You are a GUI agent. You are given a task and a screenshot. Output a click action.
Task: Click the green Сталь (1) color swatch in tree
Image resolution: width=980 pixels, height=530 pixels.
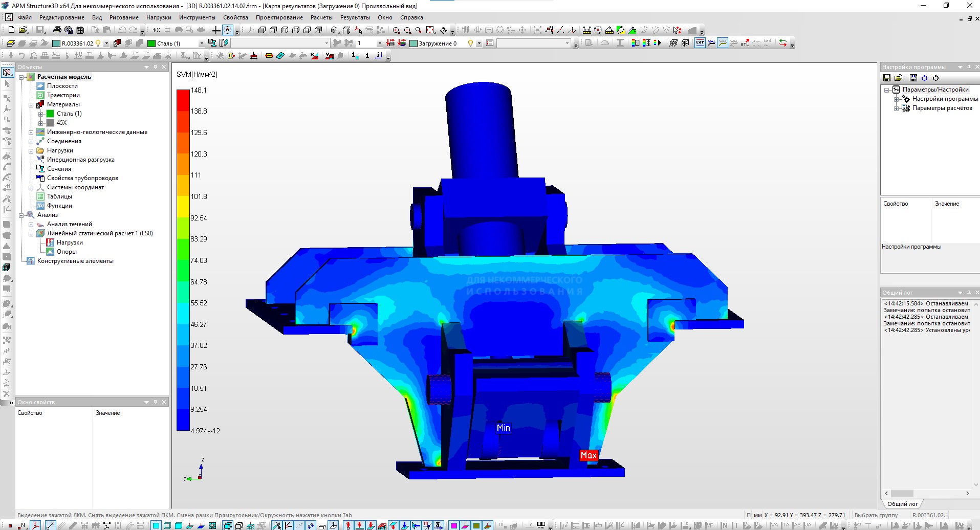pyautogui.click(x=50, y=114)
